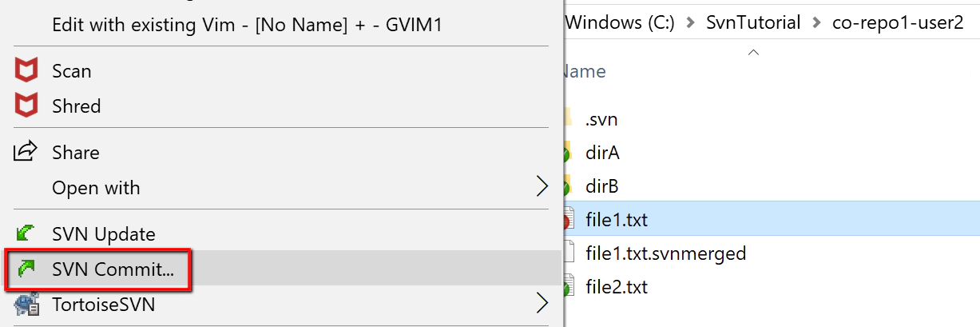Click the file1.txt.svnmerged file icon
This screenshot has width=980, height=327.
(569, 253)
